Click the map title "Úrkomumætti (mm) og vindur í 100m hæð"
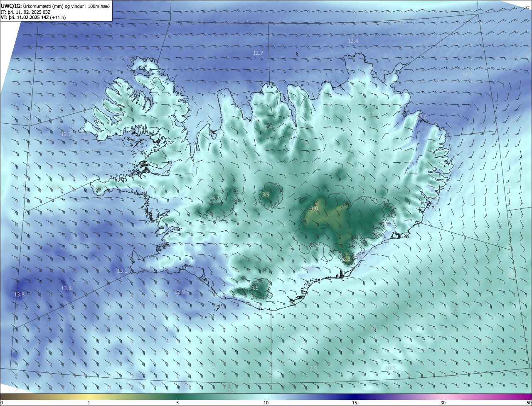The image size is (532, 406). (x=66, y=5)
